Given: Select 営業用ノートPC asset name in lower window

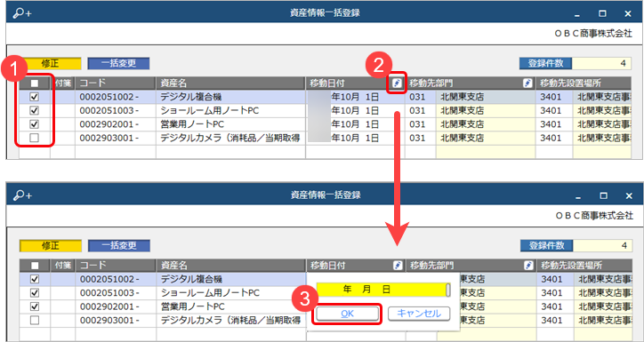Looking at the screenshot, I should (231, 306).
